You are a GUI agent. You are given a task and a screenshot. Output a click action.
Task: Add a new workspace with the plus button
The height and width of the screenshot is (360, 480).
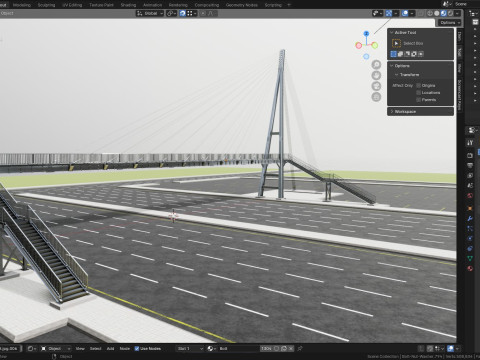pyautogui.click(x=289, y=5)
